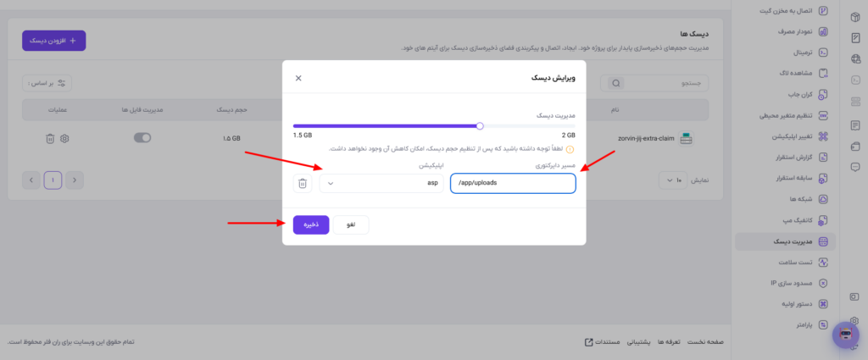Delete the zorvin-jij-extra-claim disk row
Image resolution: width=868 pixels, height=360 pixels.
click(50, 138)
